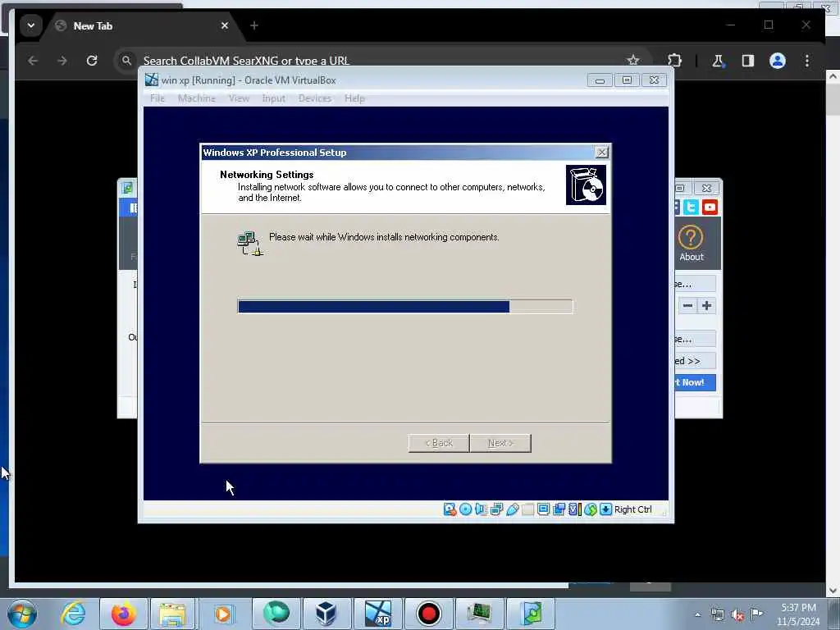This screenshot has width=840, height=630.
Task: Click the plus button in background window
Action: (x=706, y=306)
